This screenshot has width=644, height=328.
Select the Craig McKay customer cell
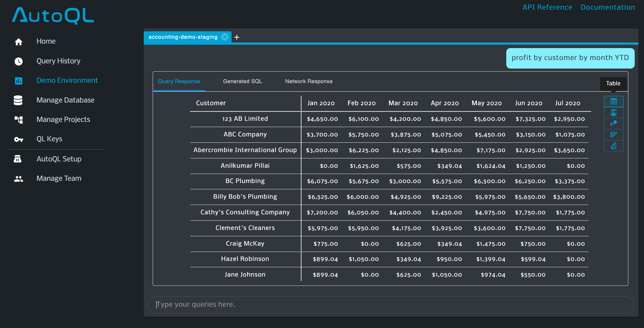coord(245,243)
